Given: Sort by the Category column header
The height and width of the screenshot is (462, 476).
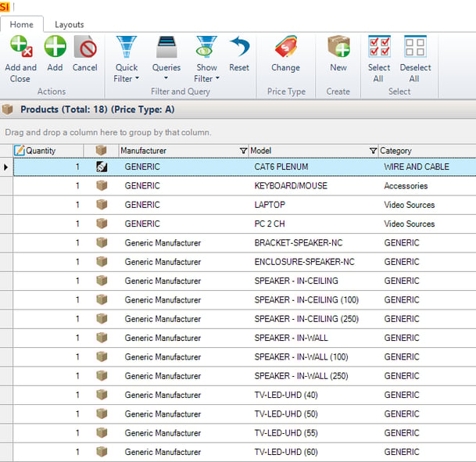Looking at the screenshot, I should coord(427,151).
